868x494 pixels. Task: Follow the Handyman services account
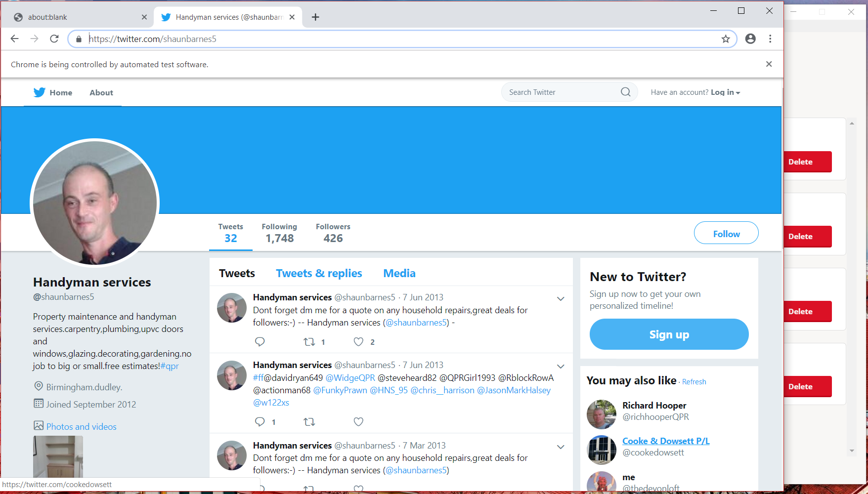726,233
